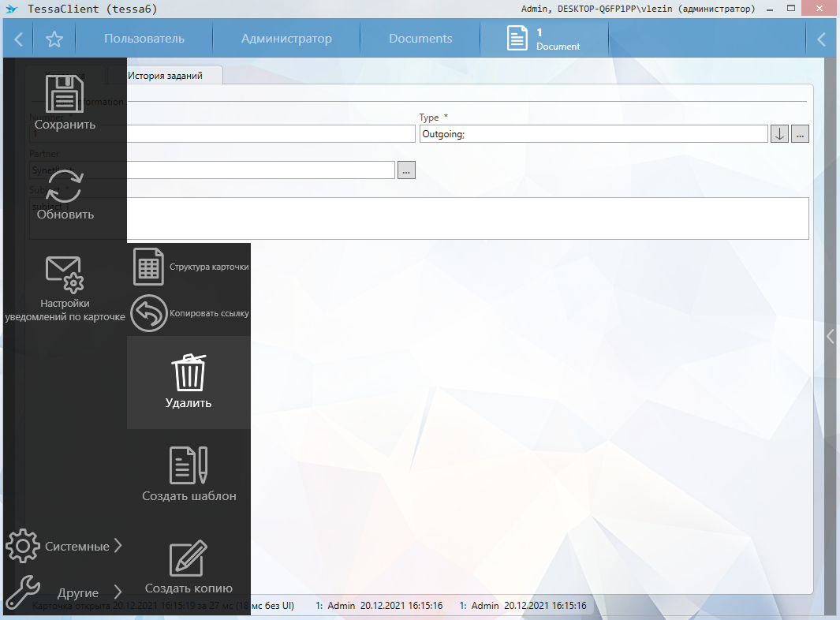Screen dimensions: 840x620
Task: Open the Пользователь workspace tab
Action: [144, 39]
